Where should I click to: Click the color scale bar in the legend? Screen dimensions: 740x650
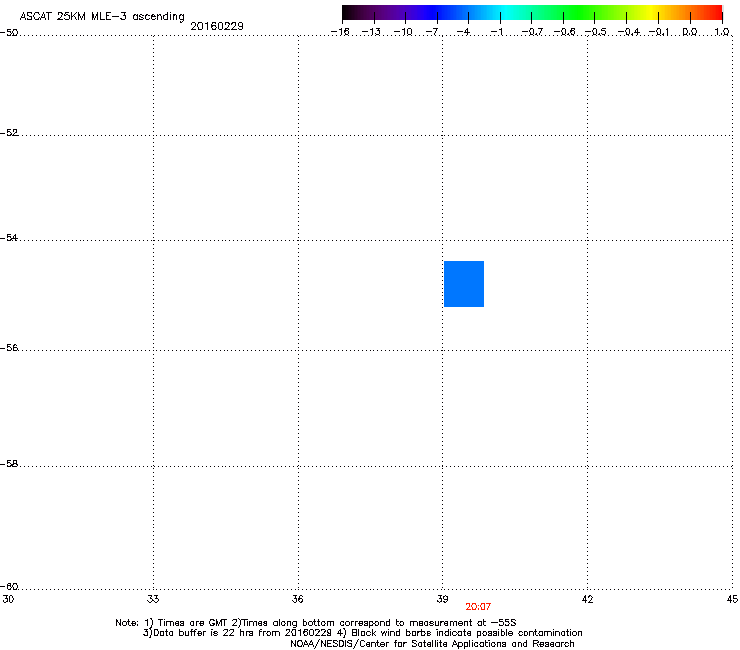point(532,13)
